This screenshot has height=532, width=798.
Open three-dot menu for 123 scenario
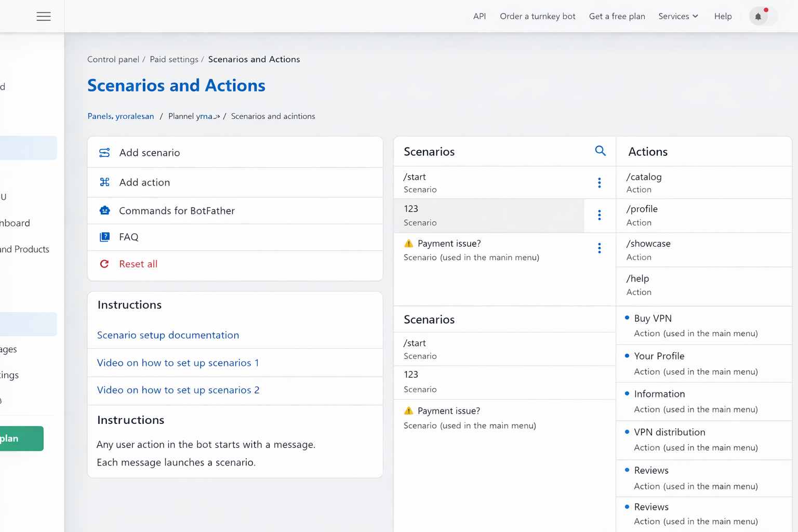tap(599, 215)
